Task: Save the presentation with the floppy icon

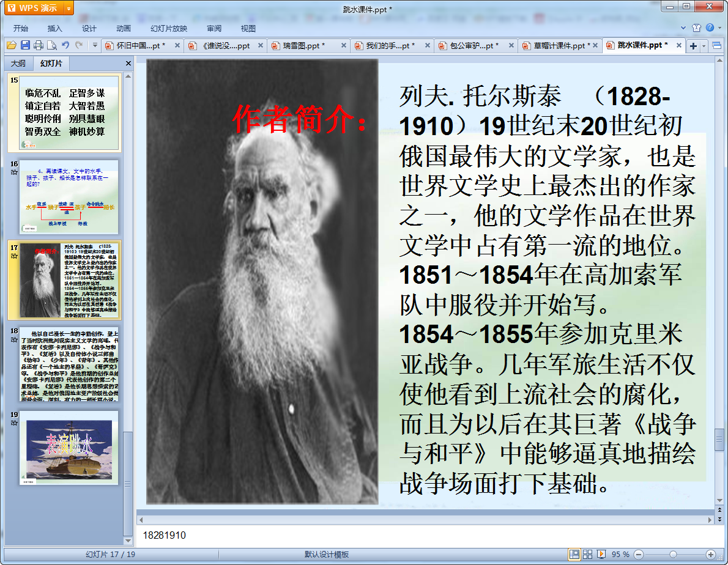Action: click(x=25, y=45)
